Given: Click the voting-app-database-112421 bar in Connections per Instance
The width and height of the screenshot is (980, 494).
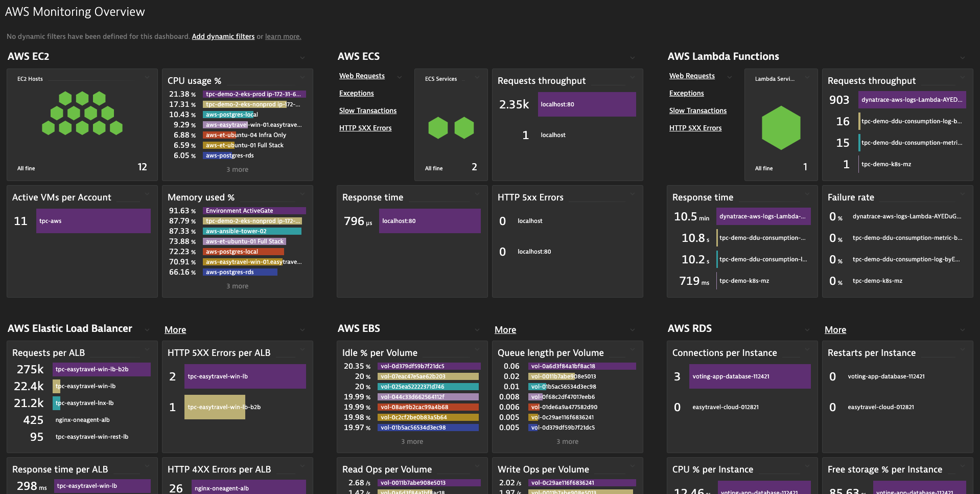Looking at the screenshot, I should coord(750,376).
